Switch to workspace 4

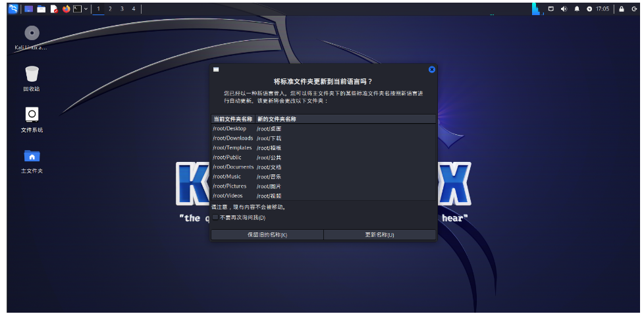(133, 9)
